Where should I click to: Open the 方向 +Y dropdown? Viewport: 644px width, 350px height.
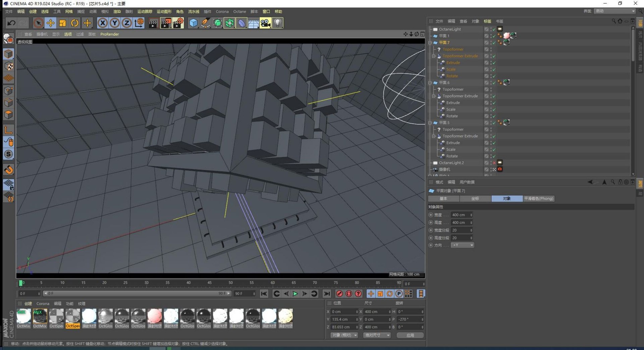pos(463,245)
